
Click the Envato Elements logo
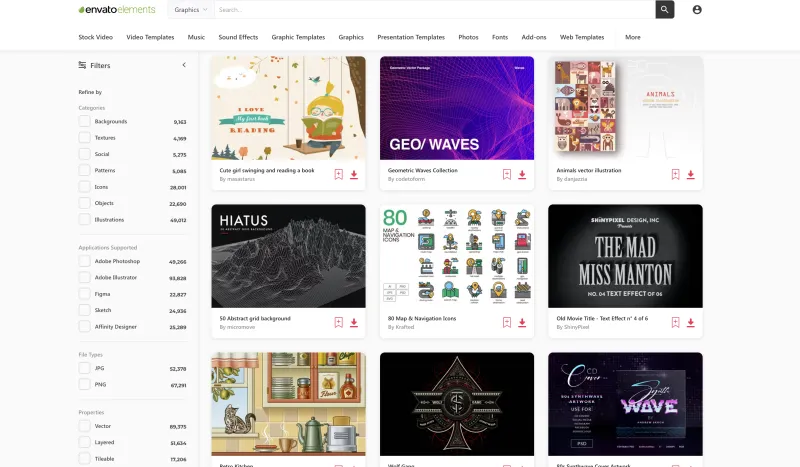(117, 10)
